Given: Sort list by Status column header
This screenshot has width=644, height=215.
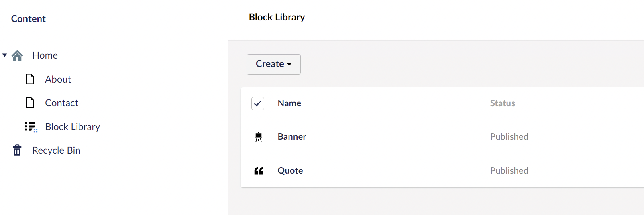Looking at the screenshot, I should click(x=502, y=103).
